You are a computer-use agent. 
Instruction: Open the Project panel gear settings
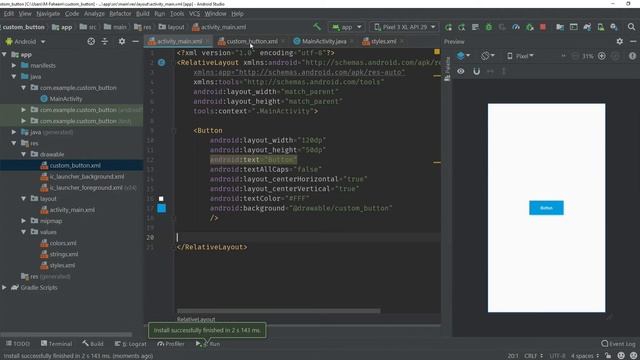coord(122,41)
